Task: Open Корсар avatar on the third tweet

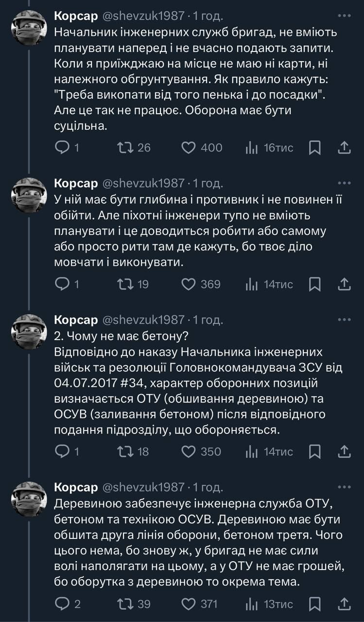Action: [x=29, y=331]
